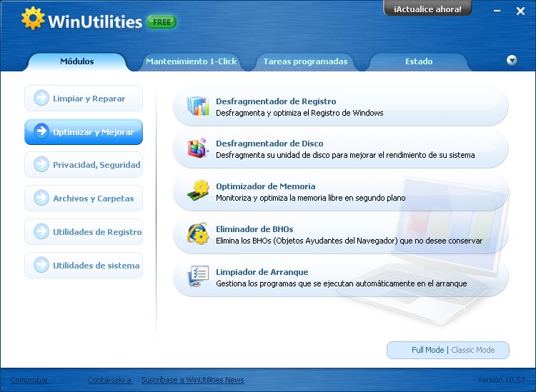Click the ¡Actualice ahora! upgrade button
536x392 pixels.
click(x=427, y=9)
